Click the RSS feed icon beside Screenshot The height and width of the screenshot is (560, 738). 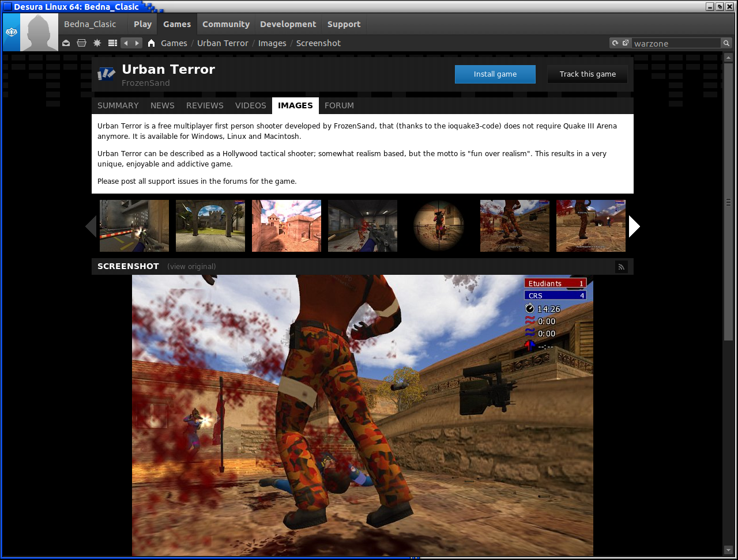click(621, 266)
